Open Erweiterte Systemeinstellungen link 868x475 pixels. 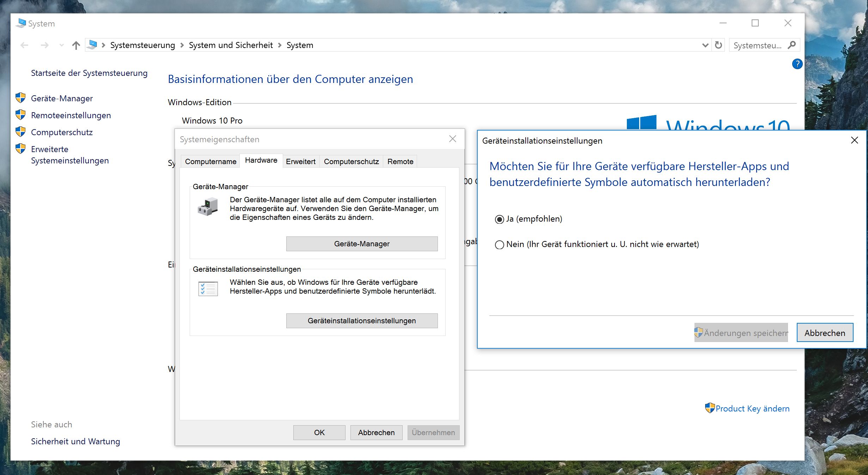click(70, 155)
